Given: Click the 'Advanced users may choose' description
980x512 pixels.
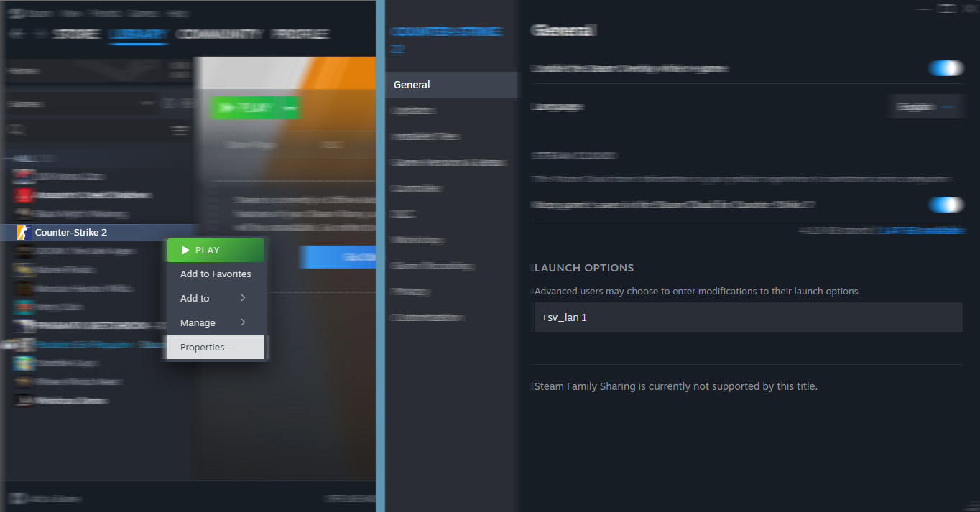Looking at the screenshot, I should click(x=698, y=292).
